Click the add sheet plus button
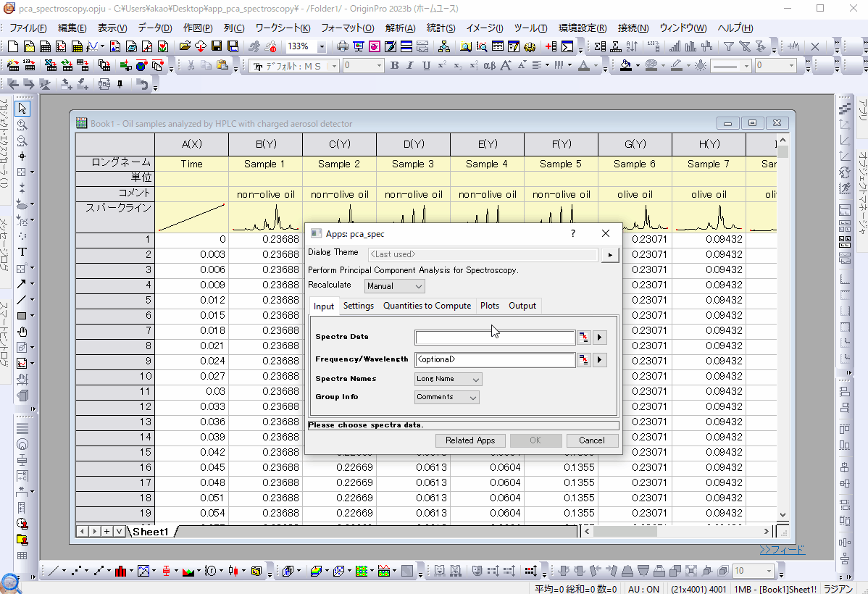The width and height of the screenshot is (868, 594). (x=107, y=532)
